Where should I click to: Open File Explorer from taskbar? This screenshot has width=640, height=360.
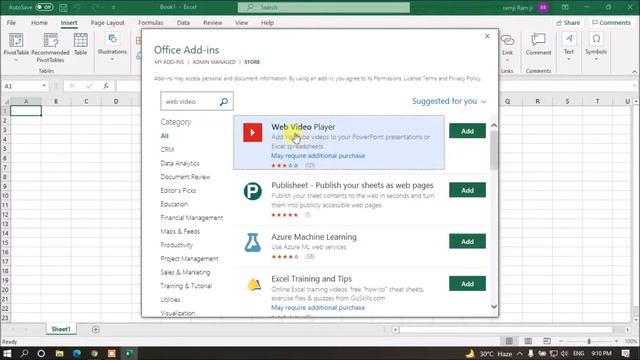[x=59, y=353]
